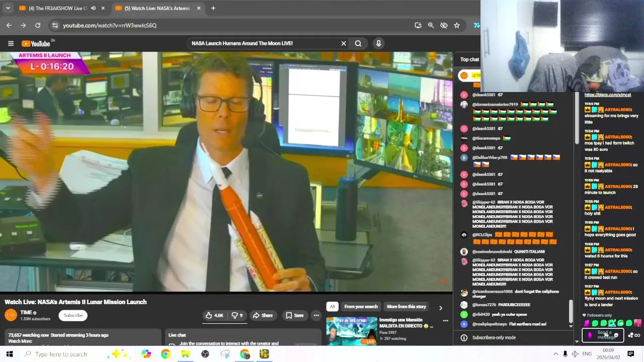The height and width of the screenshot is (362, 644).
Task: Click the Artemis II video player
Action: click(226, 171)
